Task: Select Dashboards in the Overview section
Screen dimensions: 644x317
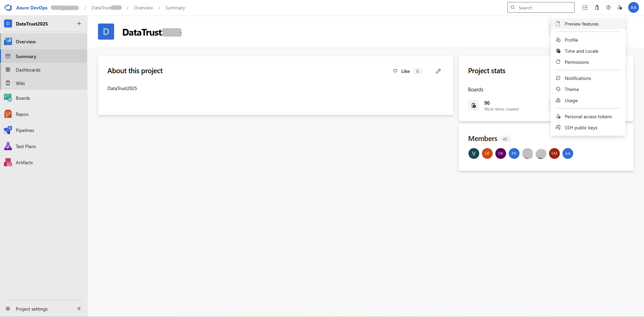Action: click(44, 70)
